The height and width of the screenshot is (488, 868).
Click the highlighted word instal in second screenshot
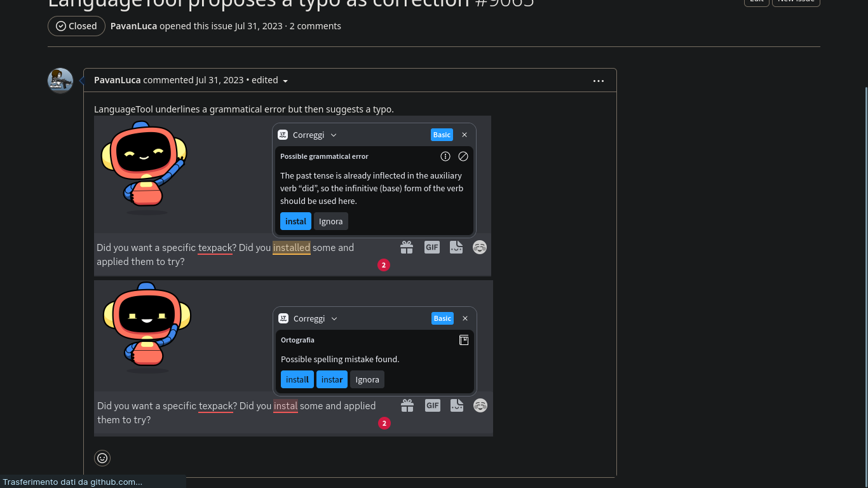[x=285, y=405]
